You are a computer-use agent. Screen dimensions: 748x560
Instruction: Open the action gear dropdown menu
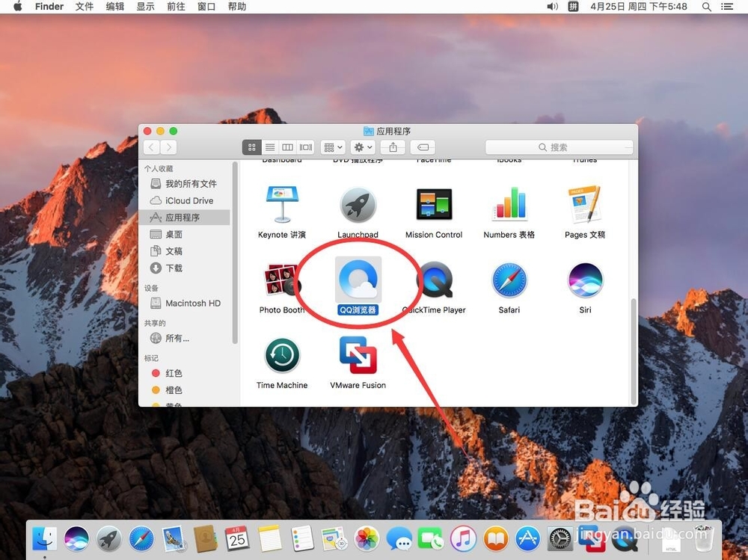(363, 147)
